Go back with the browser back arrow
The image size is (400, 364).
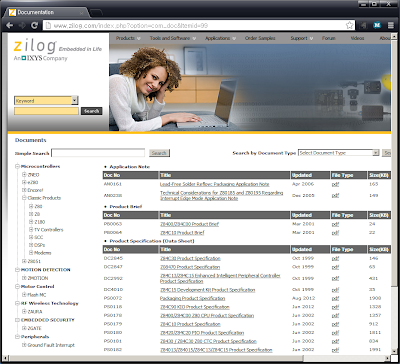(x=10, y=25)
